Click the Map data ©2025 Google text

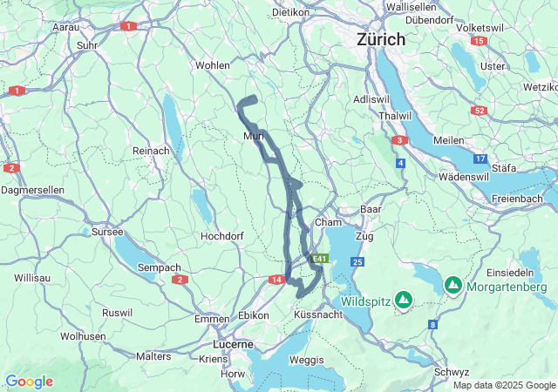[x=504, y=385]
